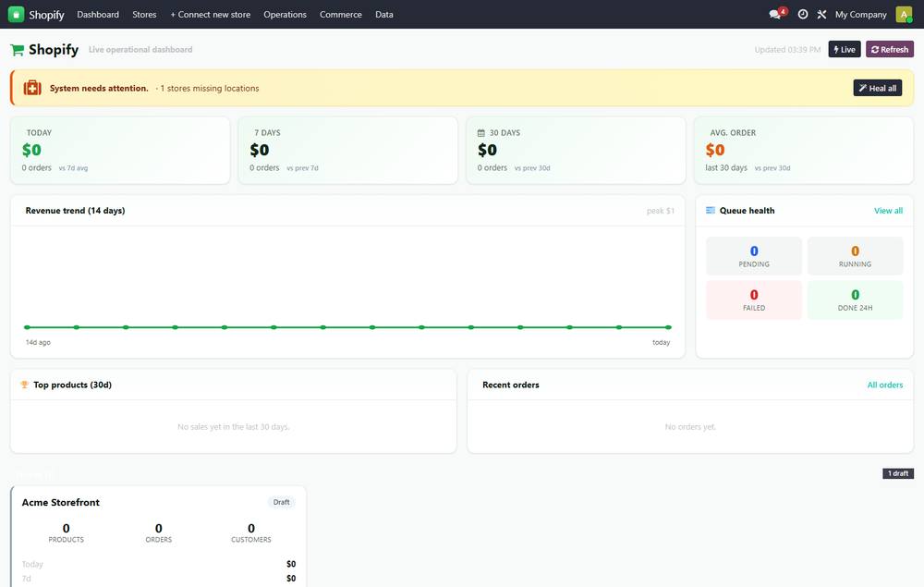This screenshot has height=587, width=924.
Task: Open the conversations messages icon
Action: [775, 14]
